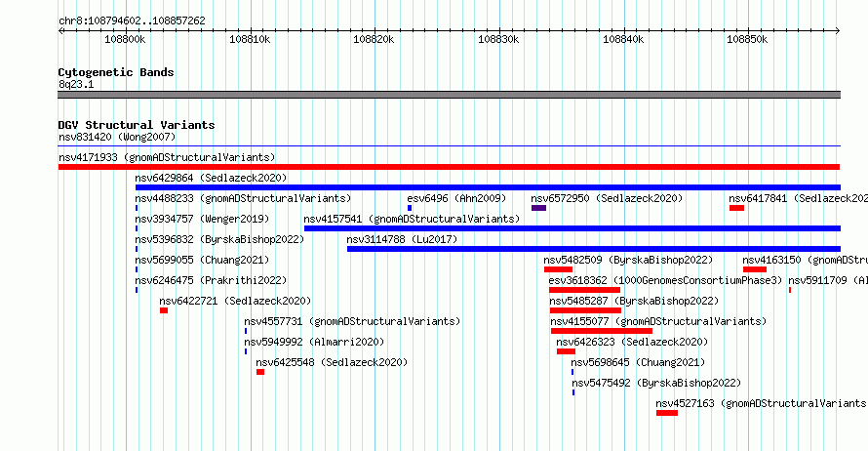The height and width of the screenshot is (451, 868).
Task: Click the nsv6426323 red variant bar
Action: click(566, 351)
